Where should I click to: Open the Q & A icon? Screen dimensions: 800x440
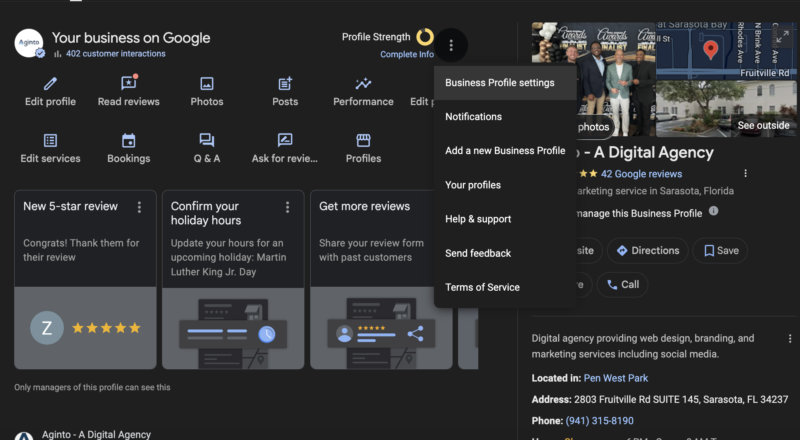click(x=207, y=141)
